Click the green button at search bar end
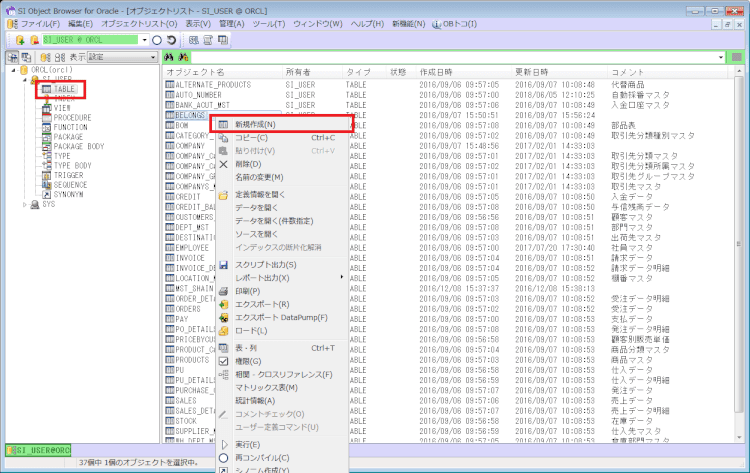Image resolution: width=750 pixels, height=473 pixels. [x=737, y=57]
